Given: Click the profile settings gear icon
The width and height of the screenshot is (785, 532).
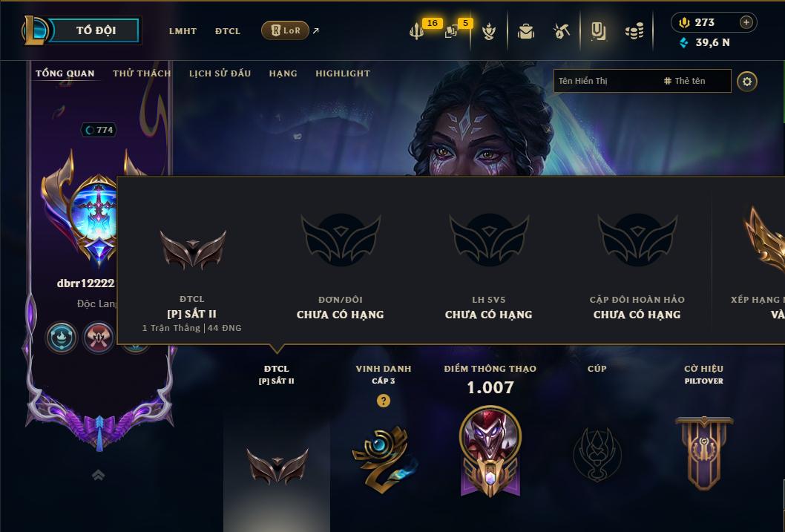Looking at the screenshot, I should pos(747,82).
